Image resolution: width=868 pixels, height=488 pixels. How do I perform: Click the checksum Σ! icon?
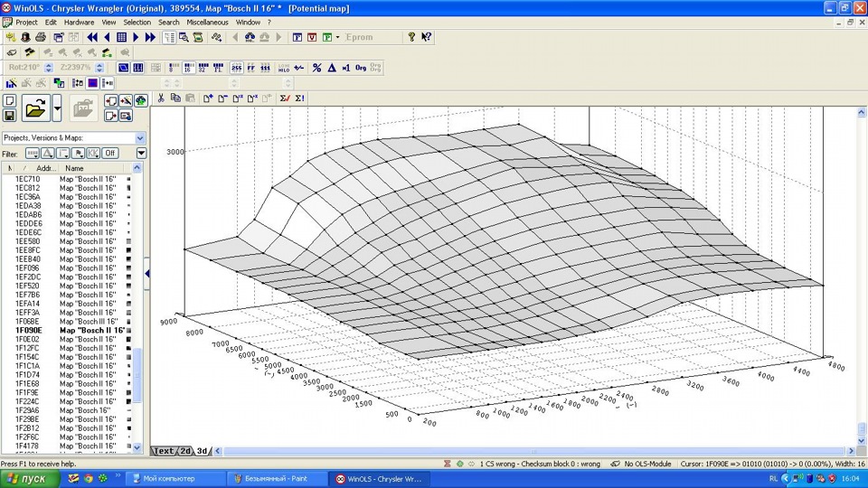coord(299,98)
